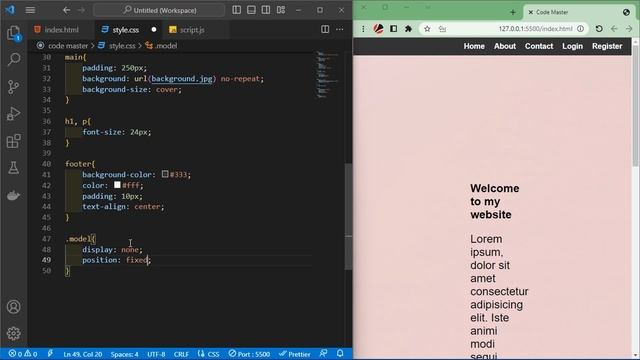The image size is (640, 360).
Task: Change indentation via Spaces: 4
Action: [124, 354]
